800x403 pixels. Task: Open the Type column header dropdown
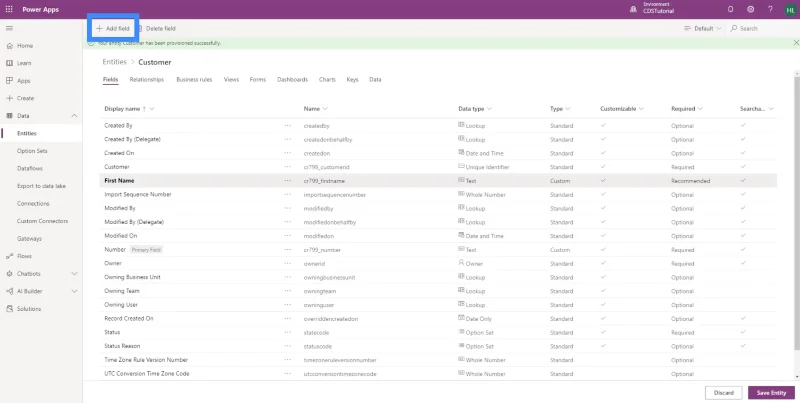(568, 109)
